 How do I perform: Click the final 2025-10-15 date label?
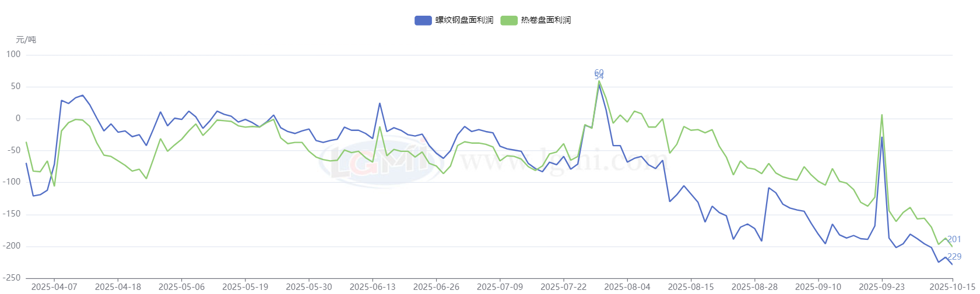[952, 287]
